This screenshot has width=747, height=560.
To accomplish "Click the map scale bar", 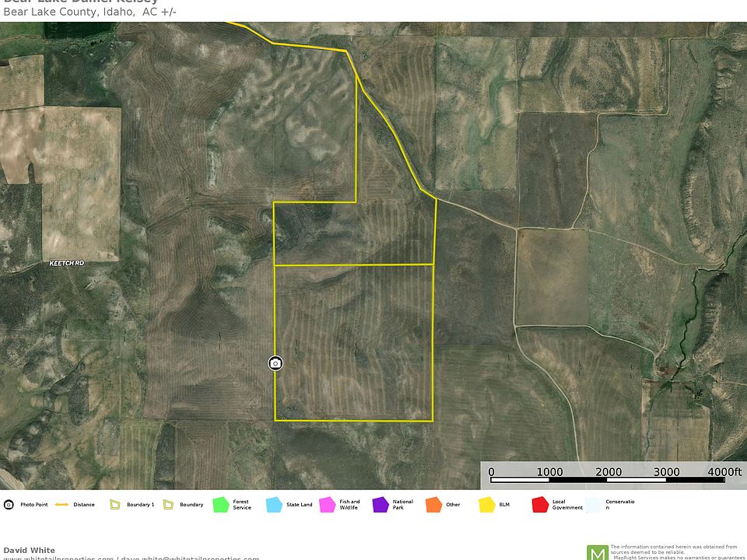I will tap(608, 480).
